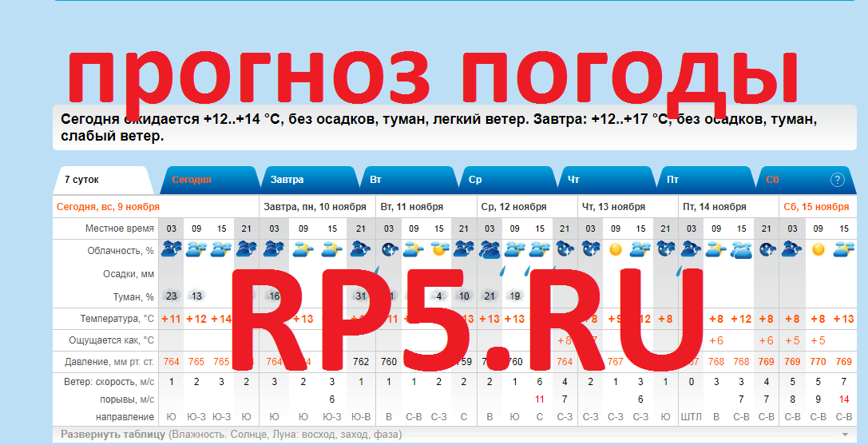
Task: Click the cloudiness icon for today 15:00
Action: click(x=221, y=249)
